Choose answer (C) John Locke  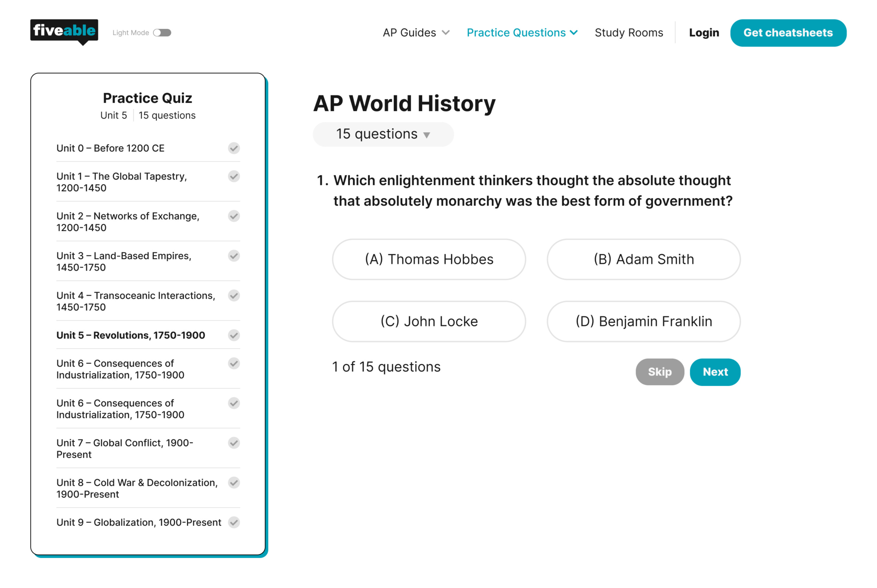pos(429,321)
